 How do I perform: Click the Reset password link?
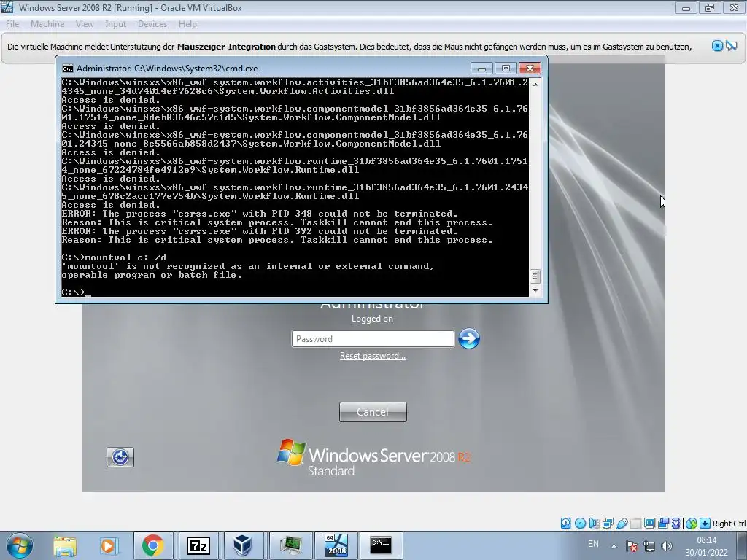point(373,356)
